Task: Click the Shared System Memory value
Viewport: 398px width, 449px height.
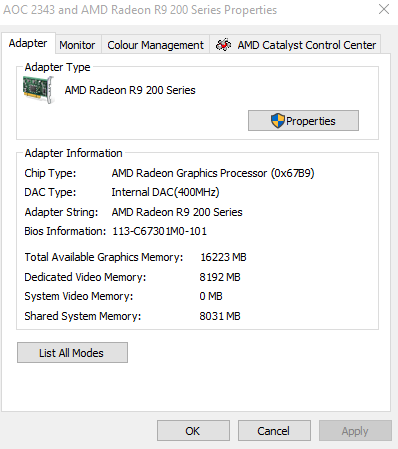Action: (x=220, y=316)
